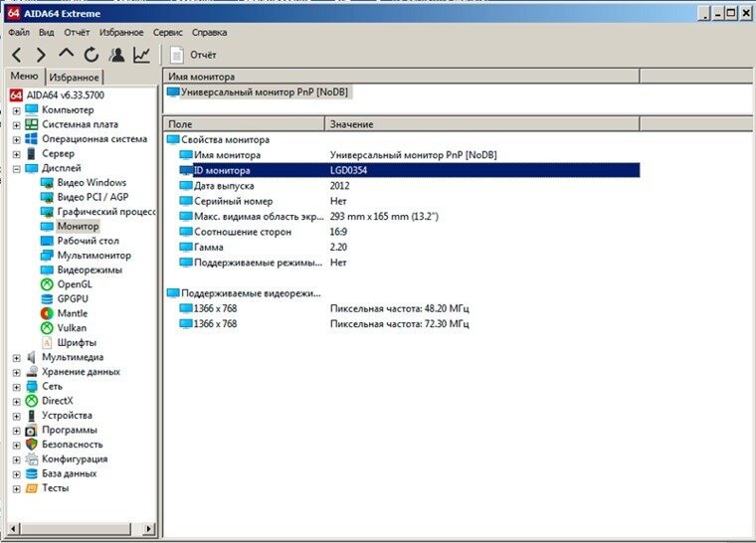Image resolution: width=756 pixels, height=543 pixels.
Task: Select the ID монитора LGD0354 row
Action: 410,170
